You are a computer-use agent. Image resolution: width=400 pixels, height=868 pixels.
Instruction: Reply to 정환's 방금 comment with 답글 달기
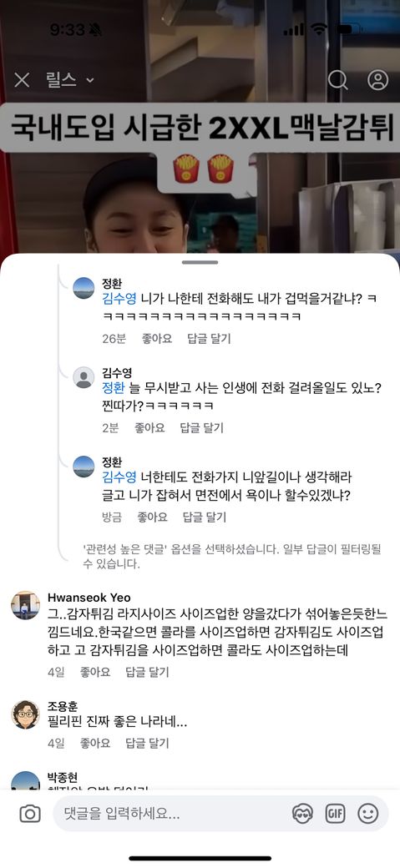(x=205, y=517)
